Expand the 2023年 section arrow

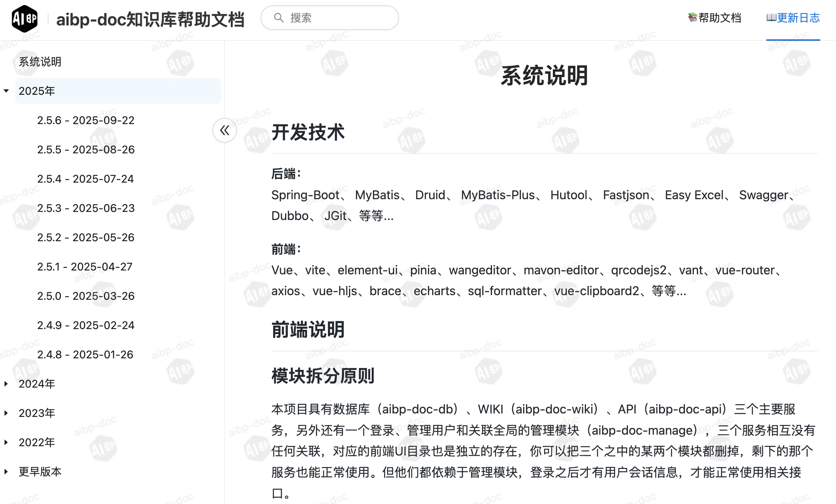click(6, 413)
